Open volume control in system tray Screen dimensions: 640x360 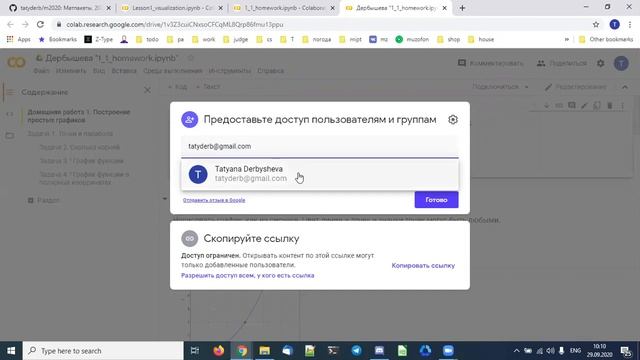point(550,351)
